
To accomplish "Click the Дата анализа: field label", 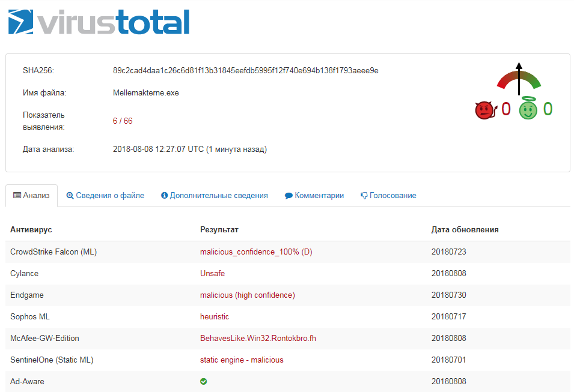I will (x=48, y=149).
